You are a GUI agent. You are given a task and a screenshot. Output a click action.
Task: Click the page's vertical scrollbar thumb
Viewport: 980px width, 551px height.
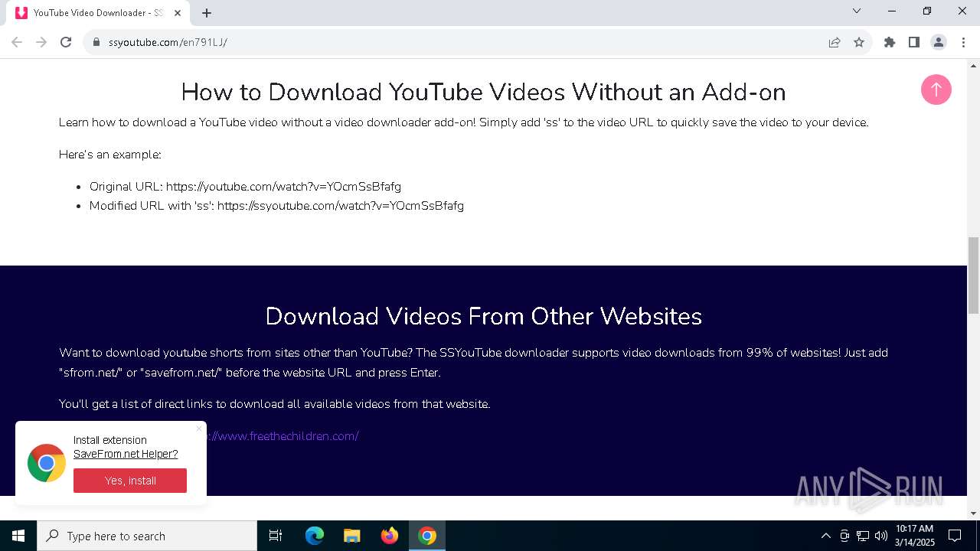coord(973,275)
